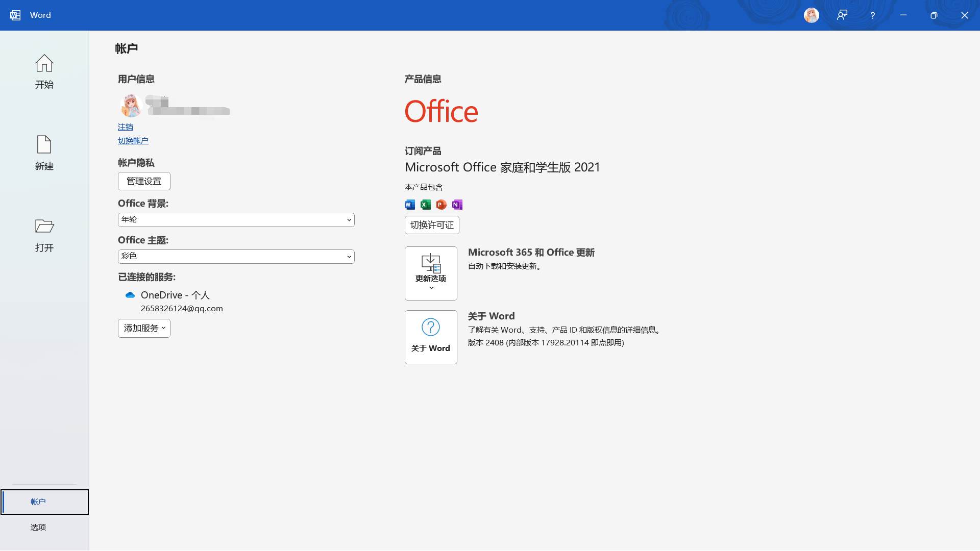
Task: Click the Excel app icon under 本产品包含
Action: [425, 205]
